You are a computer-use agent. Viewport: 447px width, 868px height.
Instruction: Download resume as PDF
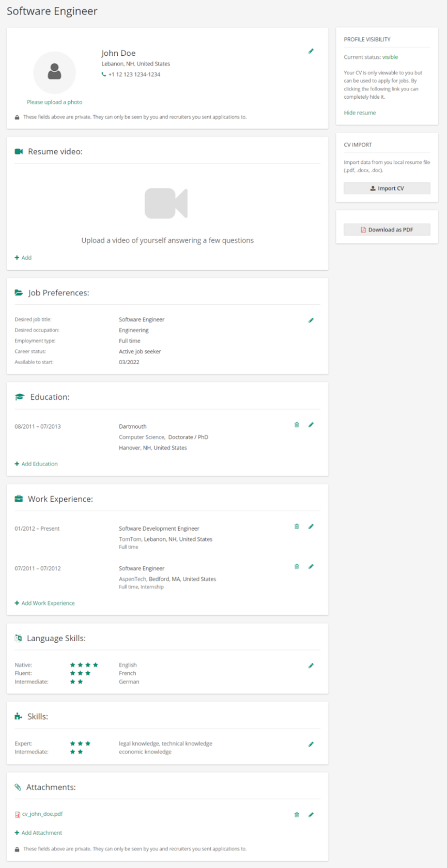(387, 230)
